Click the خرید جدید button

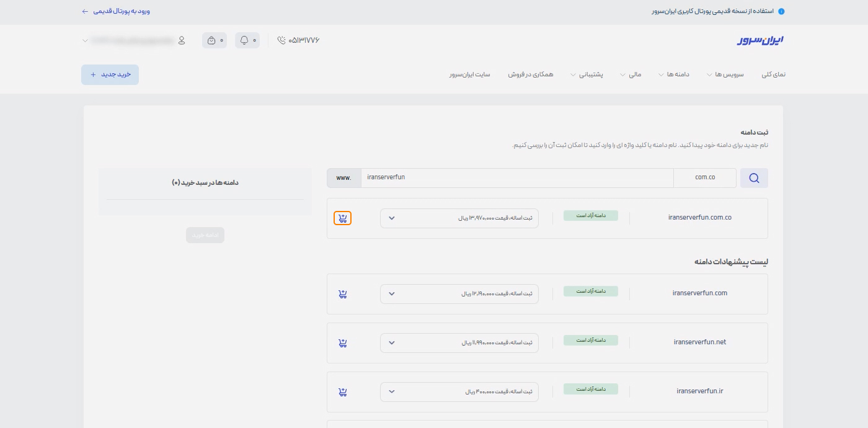coord(110,74)
